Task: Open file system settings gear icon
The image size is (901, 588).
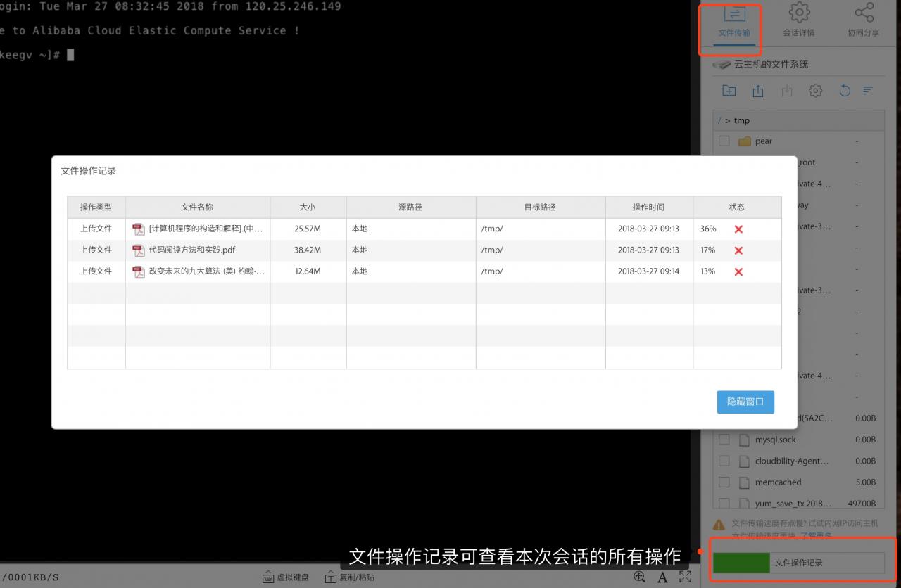Action: 816,91
